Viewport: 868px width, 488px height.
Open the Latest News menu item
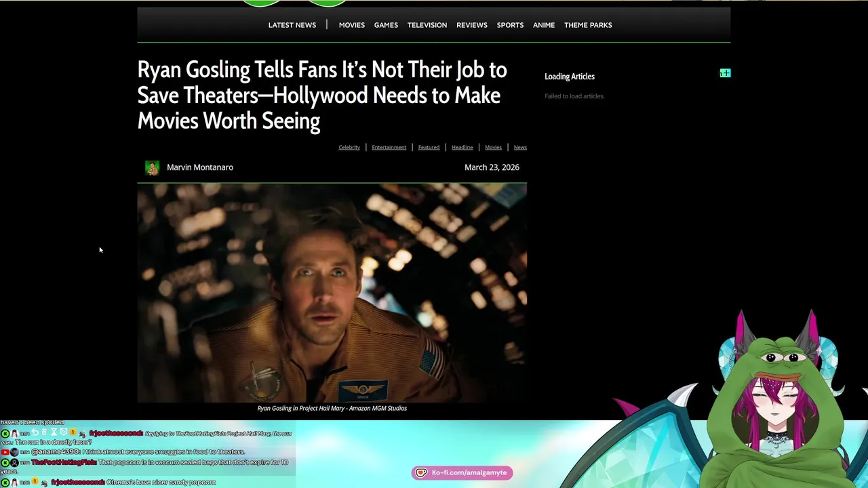(292, 25)
